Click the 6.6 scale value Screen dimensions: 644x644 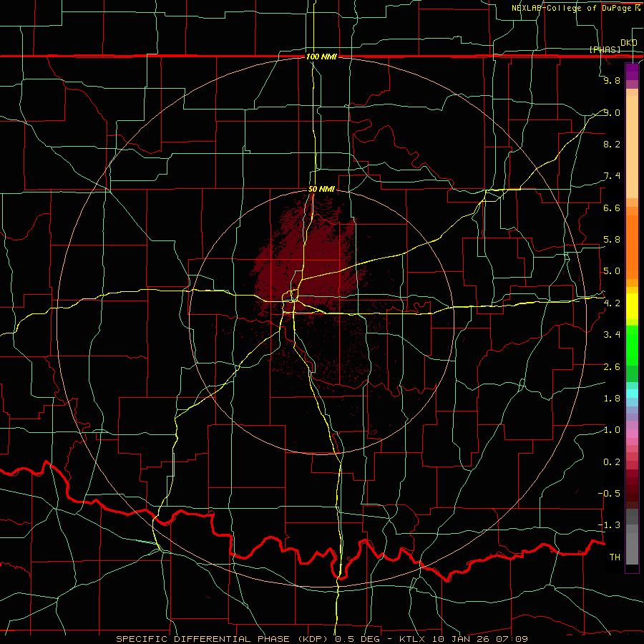point(612,208)
